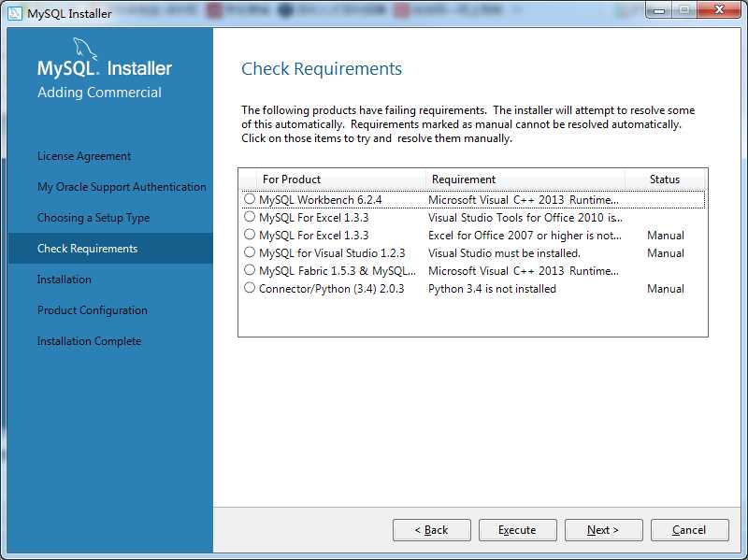Image resolution: width=748 pixels, height=560 pixels.
Task: Click Manual status for Connector/Python row
Action: [x=666, y=289]
